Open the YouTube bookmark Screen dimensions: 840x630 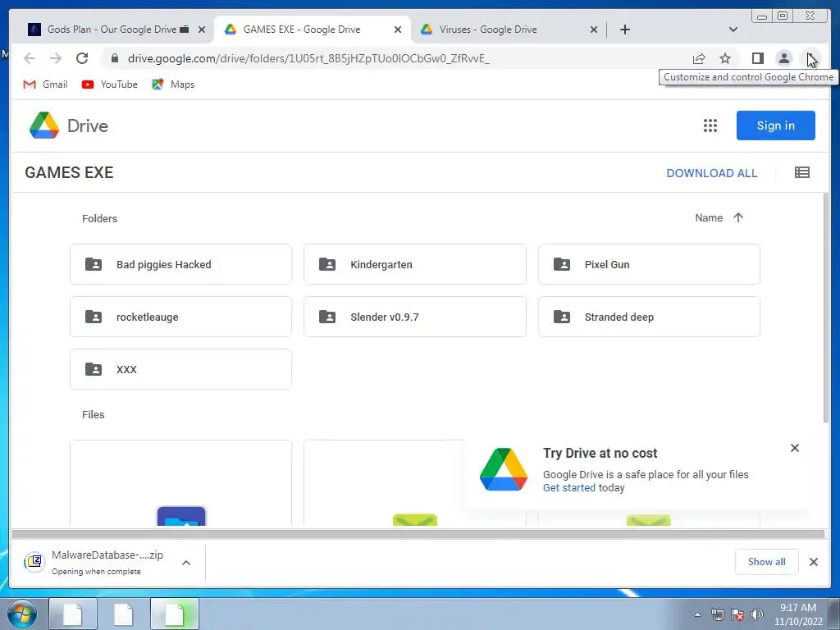110,84
